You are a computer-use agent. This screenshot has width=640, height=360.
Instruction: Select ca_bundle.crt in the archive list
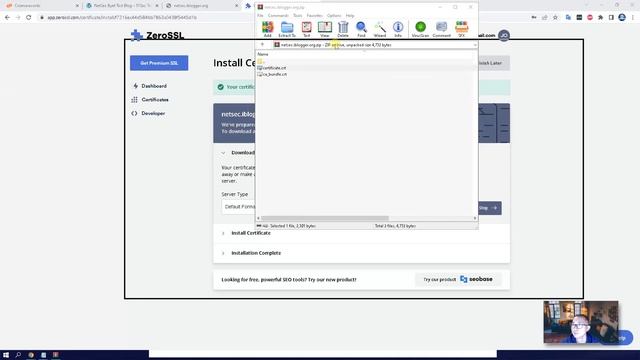(272, 74)
